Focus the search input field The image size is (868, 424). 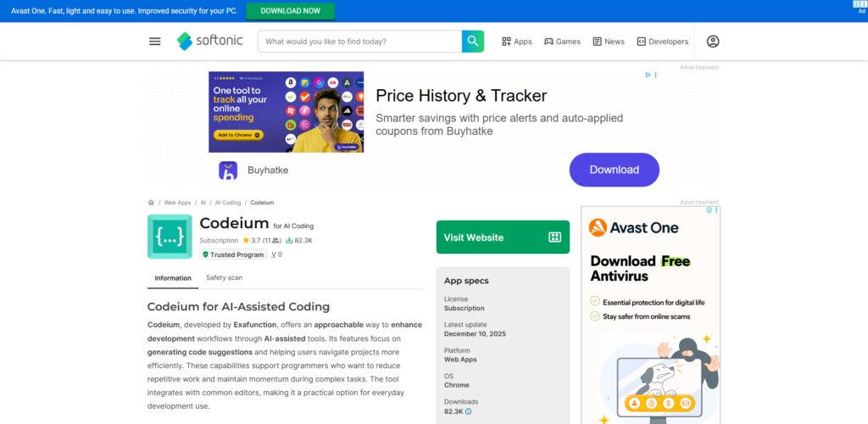point(359,42)
